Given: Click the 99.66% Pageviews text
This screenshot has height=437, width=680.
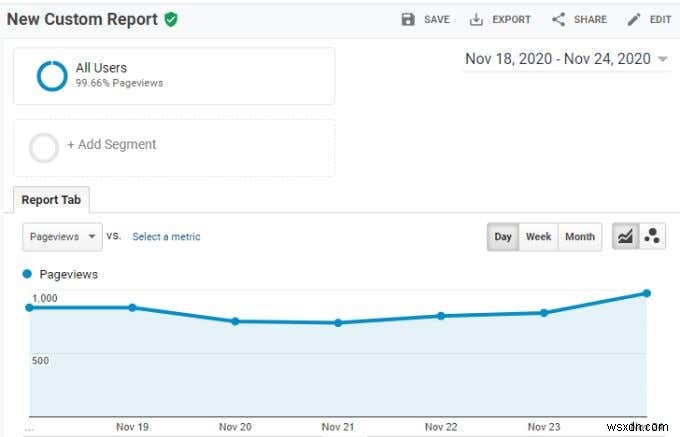Looking at the screenshot, I should (x=119, y=83).
